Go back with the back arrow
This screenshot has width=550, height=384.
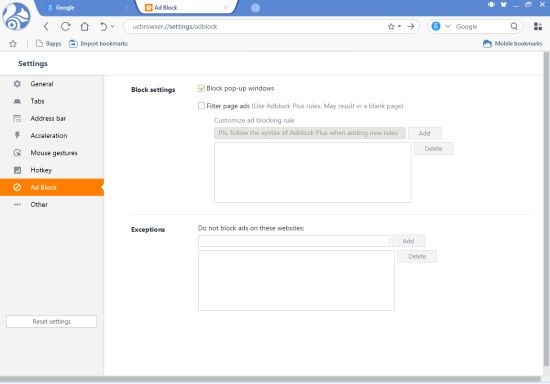[46, 26]
